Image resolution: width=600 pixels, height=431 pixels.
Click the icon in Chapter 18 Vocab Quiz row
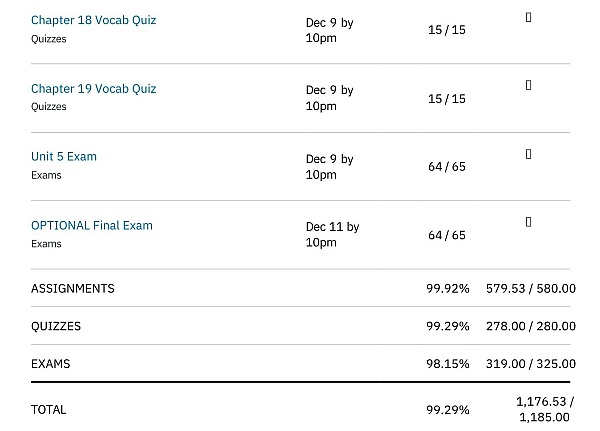pos(528,17)
